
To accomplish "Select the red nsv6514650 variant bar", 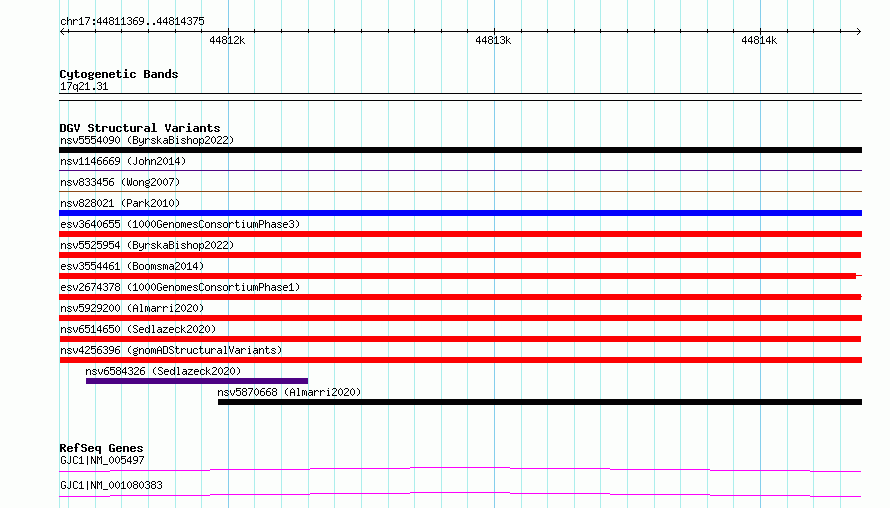I will [x=460, y=339].
